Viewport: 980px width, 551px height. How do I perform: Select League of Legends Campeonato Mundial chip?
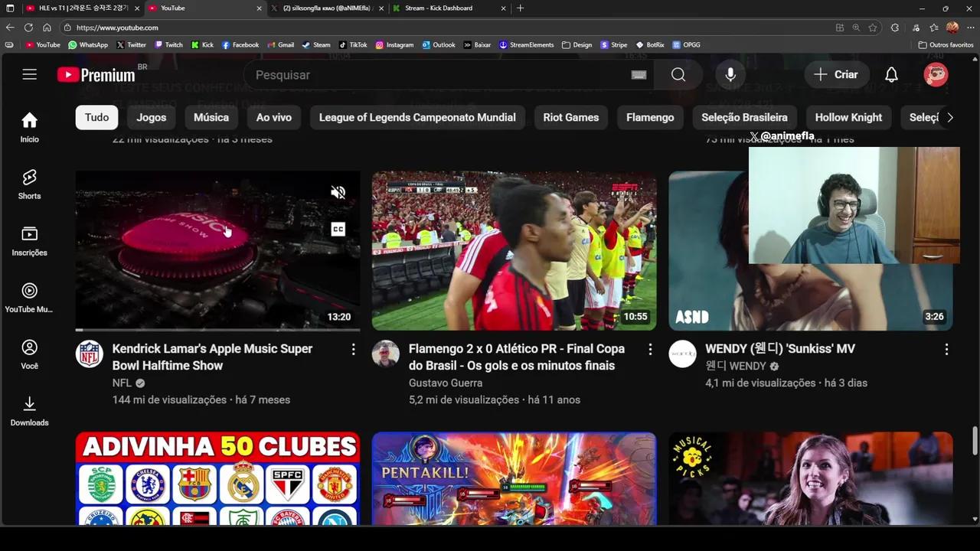click(x=417, y=117)
